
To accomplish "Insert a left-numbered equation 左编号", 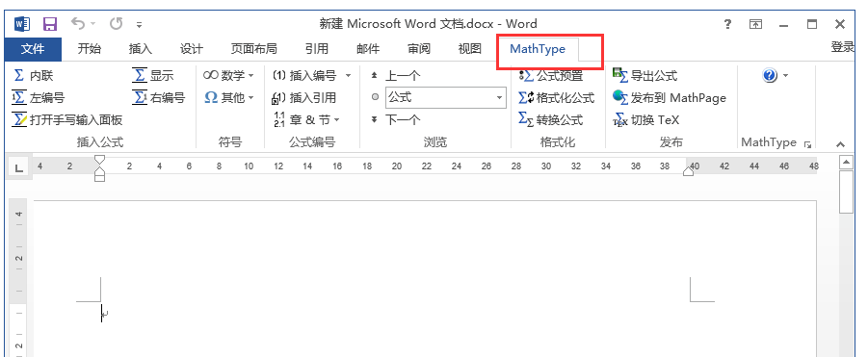I will [39, 98].
